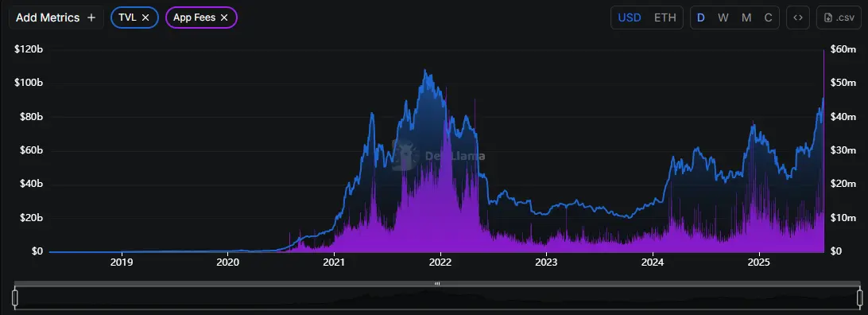Click the $120b label on the TVL axis
The image size is (868, 315).
(29, 49)
